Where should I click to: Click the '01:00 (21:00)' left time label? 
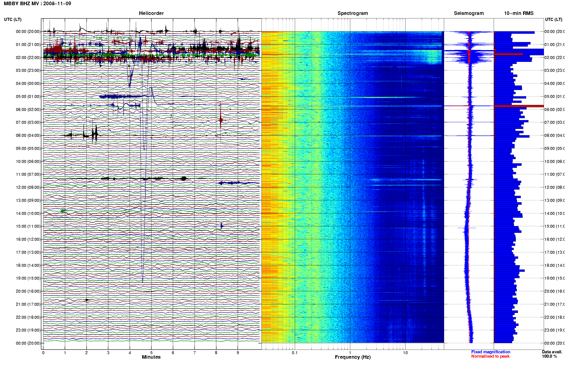[28, 44]
